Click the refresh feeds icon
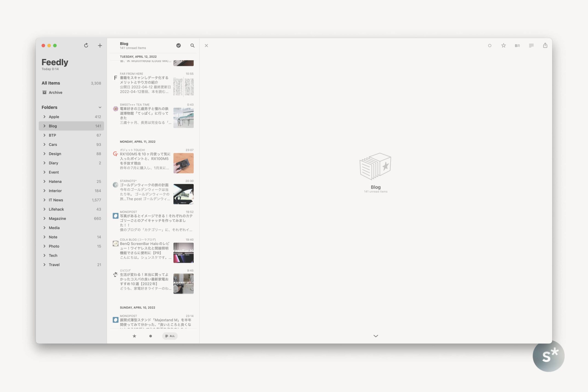 pyautogui.click(x=86, y=45)
